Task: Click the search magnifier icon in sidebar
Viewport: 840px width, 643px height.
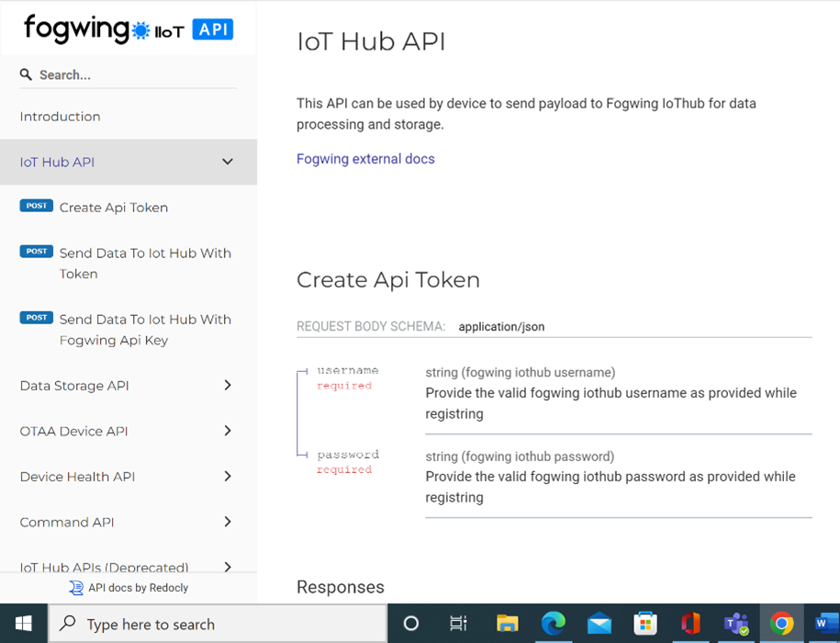Action: 26,74
